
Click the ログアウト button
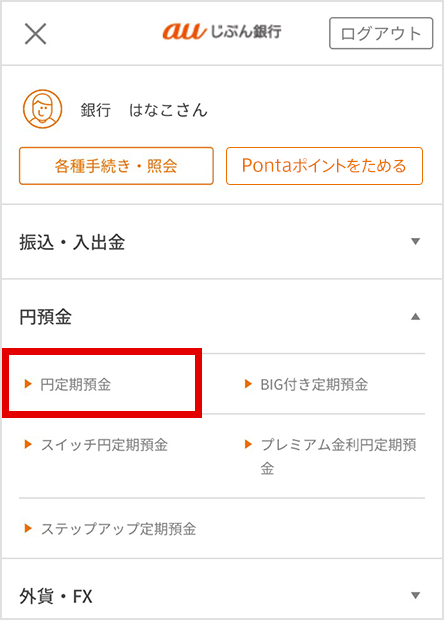[381, 33]
